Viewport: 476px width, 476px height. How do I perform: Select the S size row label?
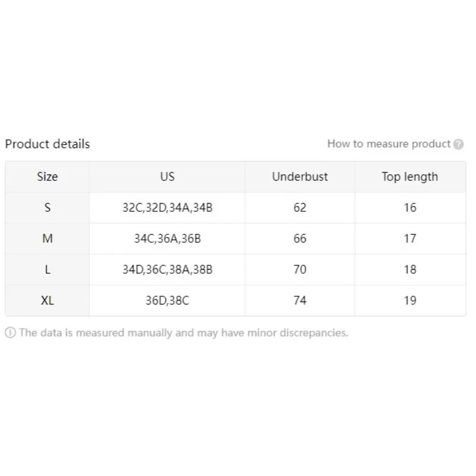click(x=48, y=208)
